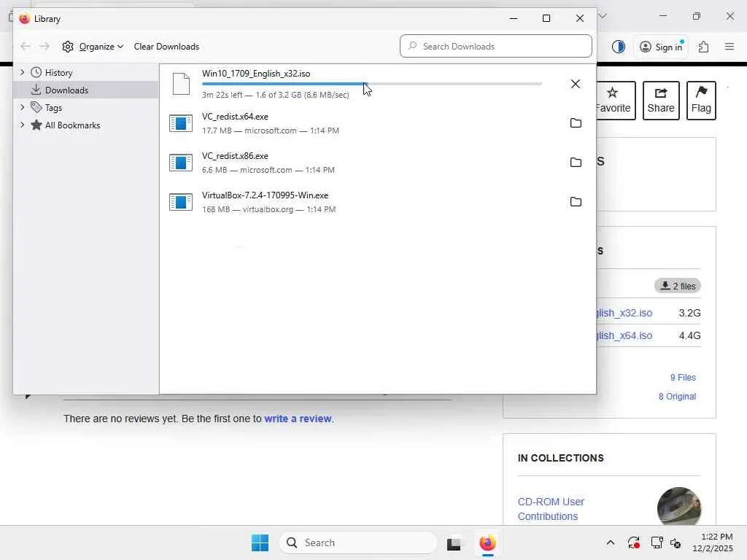Open the Firefox hamburger menu

tap(729, 47)
